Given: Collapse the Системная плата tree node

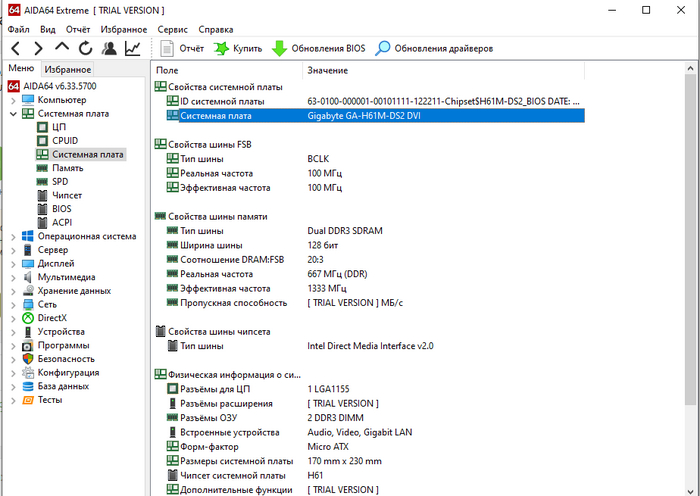Looking at the screenshot, I should pyautogui.click(x=13, y=114).
